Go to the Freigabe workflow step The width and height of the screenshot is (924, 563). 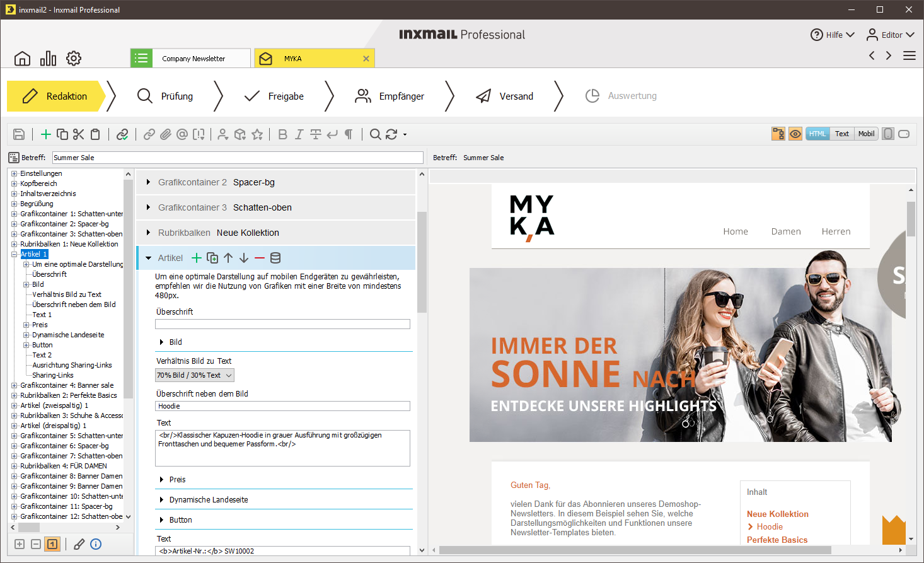coord(274,96)
